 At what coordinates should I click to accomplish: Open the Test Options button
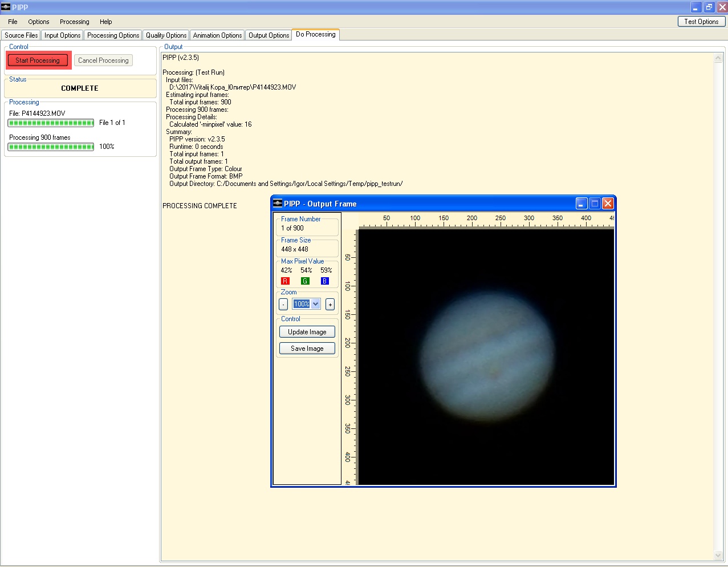click(701, 22)
